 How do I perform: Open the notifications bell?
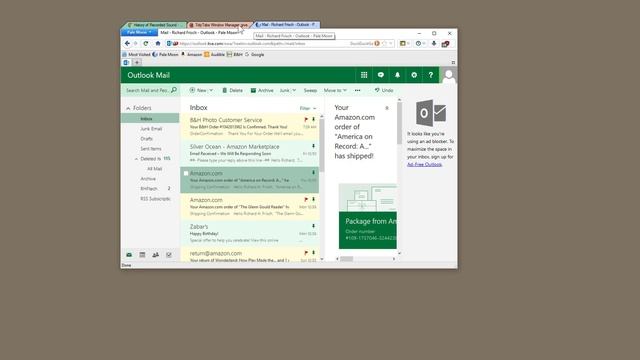397,75
